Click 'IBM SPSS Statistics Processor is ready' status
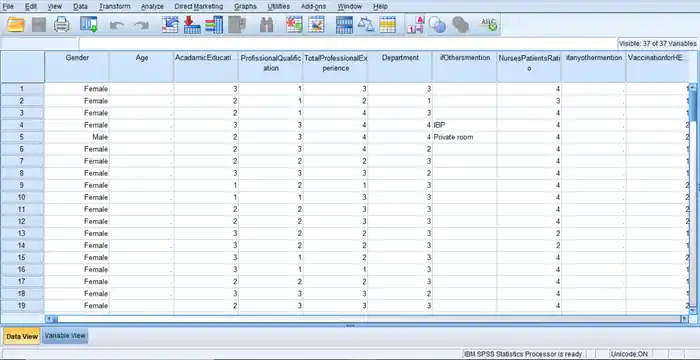 (523, 354)
